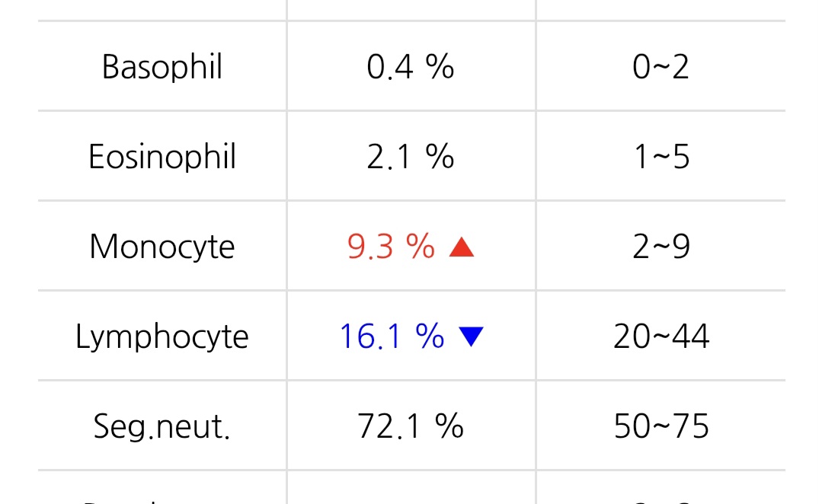Click the Lymphocyte reference range 20~44

click(660, 337)
